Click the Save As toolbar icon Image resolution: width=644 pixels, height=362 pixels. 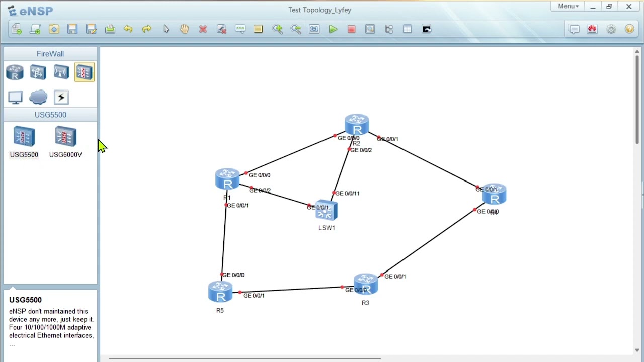91,29
